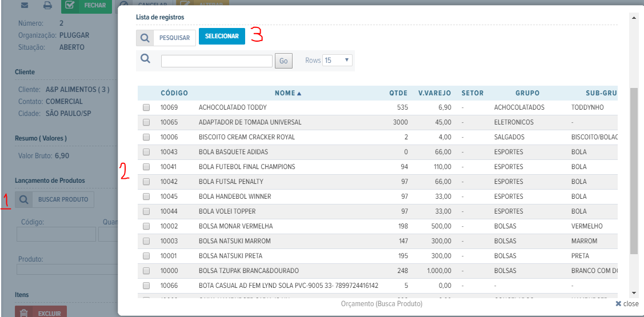The width and height of the screenshot is (644, 317).
Task: Open the Rows dropdown showing 15
Action: click(x=337, y=61)
